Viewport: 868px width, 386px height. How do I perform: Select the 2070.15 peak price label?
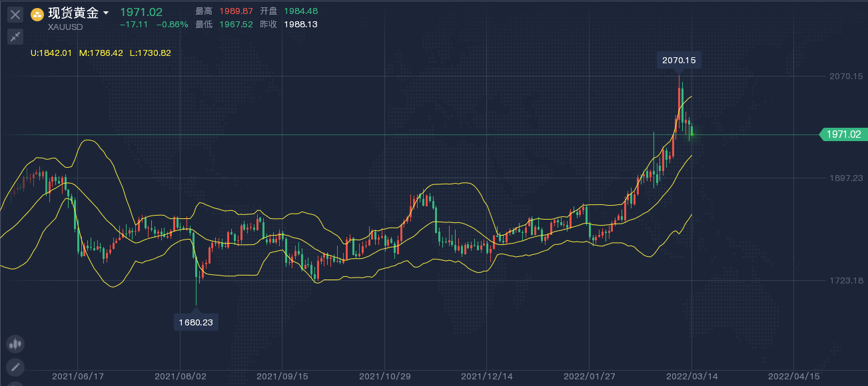[679, 61]
